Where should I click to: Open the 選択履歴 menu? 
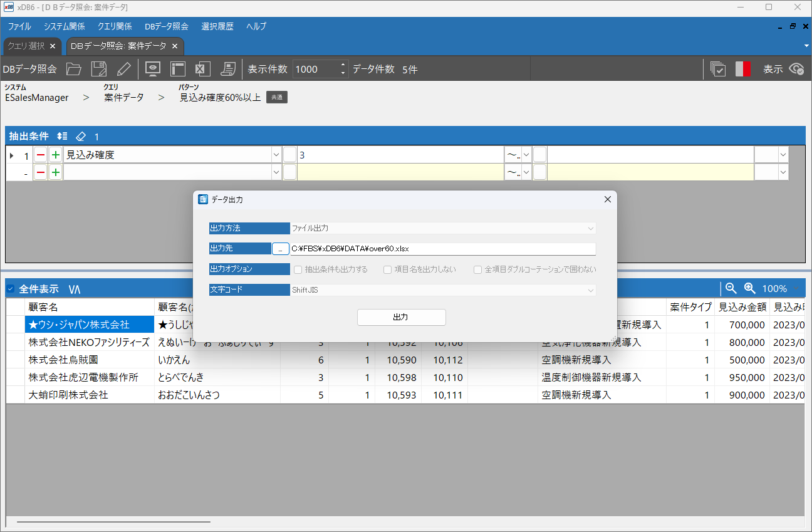click(x=217, y=26)
